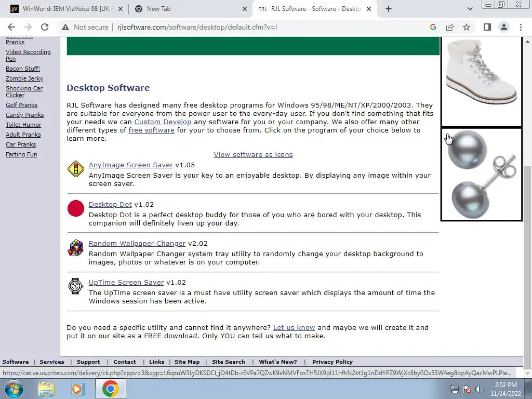
Task: Click the red Desktop Dot icon
Action: [x=76, y=208]
